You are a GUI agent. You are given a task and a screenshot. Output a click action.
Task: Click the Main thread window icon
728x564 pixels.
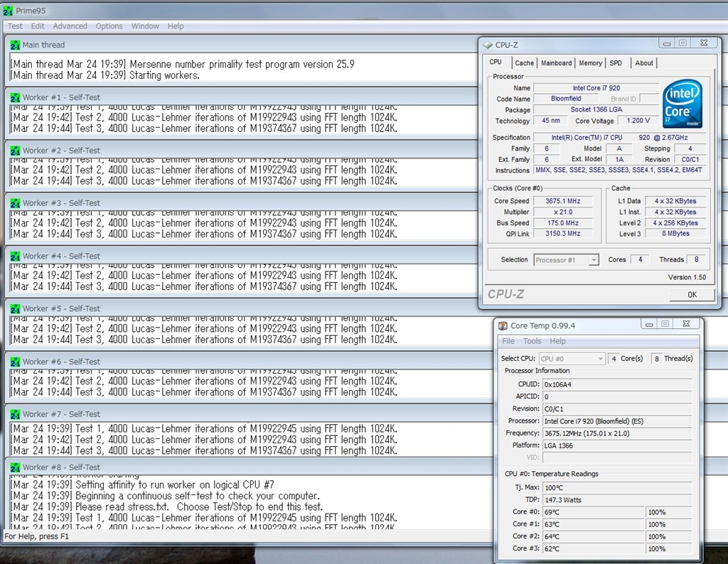point(14,45)
